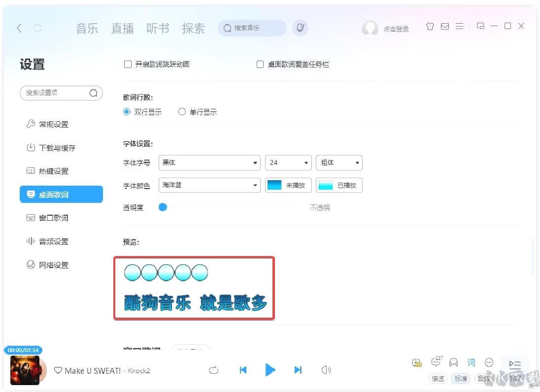The image size is (540, 392).
Task: Open the comments icon with 237
Action: (437, 362)
